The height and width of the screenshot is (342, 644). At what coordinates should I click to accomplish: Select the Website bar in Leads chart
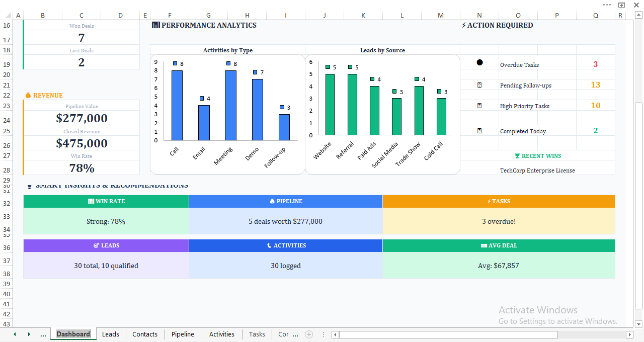(x=330, y=105)
